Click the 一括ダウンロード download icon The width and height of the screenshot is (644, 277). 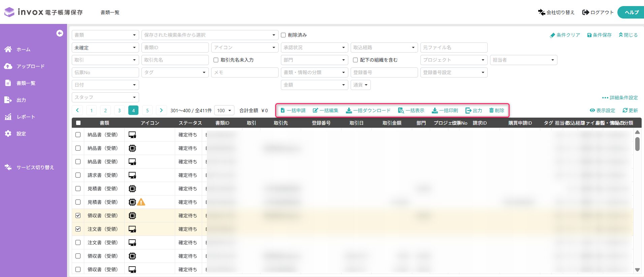point(349,111)
